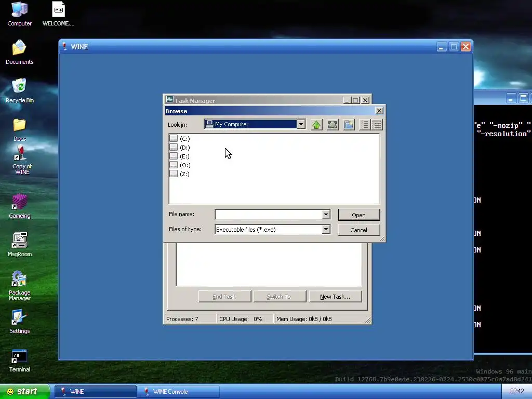Image resolution: width=532 pixels, height=399 pixels.
Task: Click the desktop view icon in Browse toolbar
Action: (332, 125)
